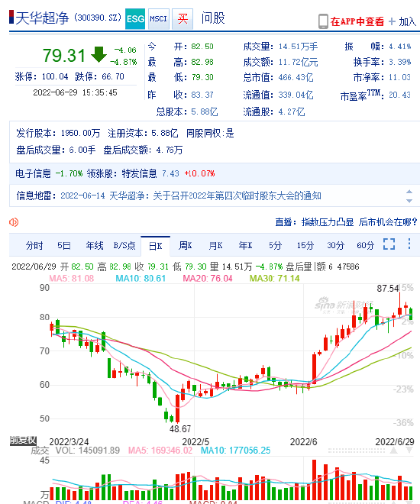Switch to the 周K tab
Viewport: 420px width, 504px height.
tap(185, 246)
